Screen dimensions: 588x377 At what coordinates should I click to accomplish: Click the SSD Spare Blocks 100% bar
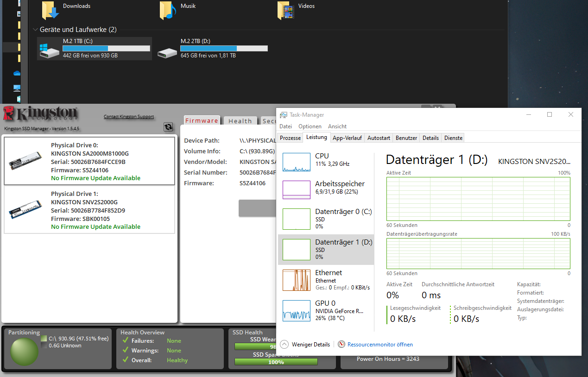tap(276, 362)
